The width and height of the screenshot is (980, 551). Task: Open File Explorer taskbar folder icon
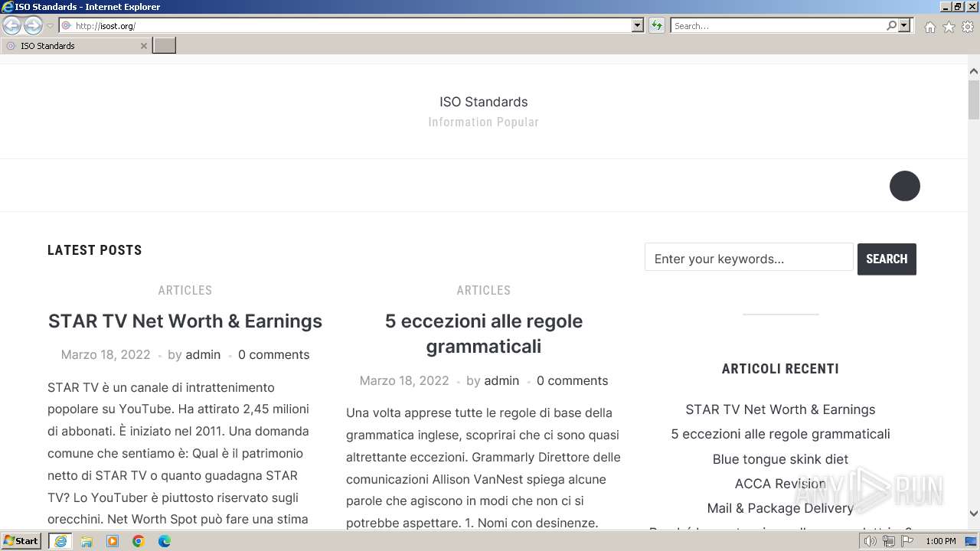point(87,541)
